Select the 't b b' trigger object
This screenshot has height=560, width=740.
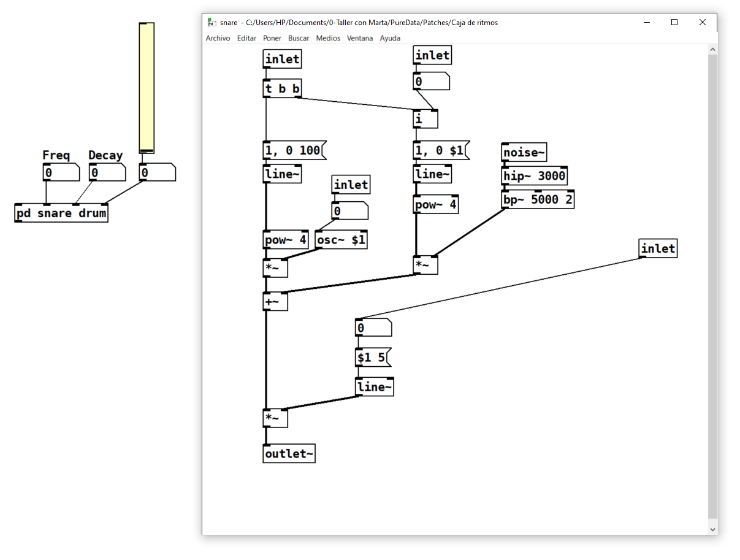click(x=283, y=89)
